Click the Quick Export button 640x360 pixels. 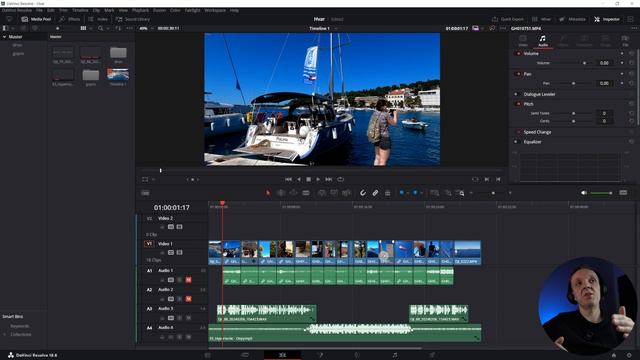[508, 19]
